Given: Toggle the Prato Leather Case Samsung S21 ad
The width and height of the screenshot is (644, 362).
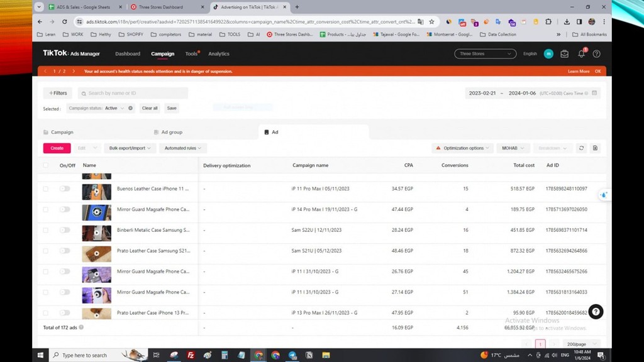Looking at the screenshot, I should [x=65, y=251].
